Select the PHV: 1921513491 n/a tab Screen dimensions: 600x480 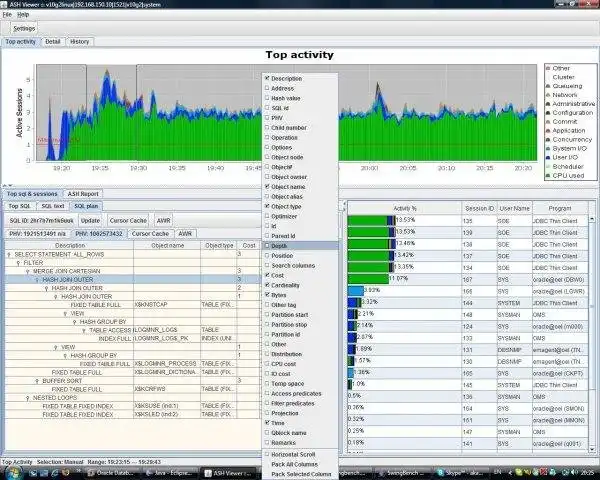click(x=38, y=233)
